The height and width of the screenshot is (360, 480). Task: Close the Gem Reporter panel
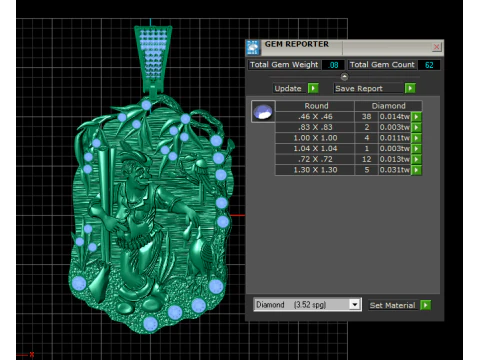(x=436, y=47)
